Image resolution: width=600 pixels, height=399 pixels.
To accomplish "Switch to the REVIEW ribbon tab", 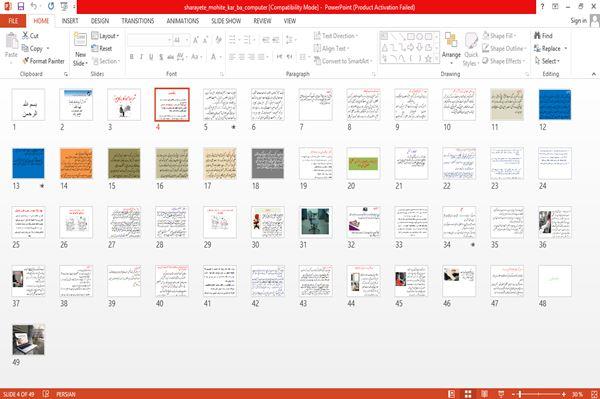I will (262, 21).
